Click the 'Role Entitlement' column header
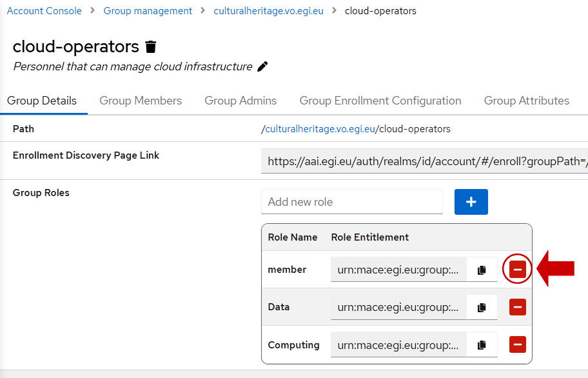 coord(369,237)
